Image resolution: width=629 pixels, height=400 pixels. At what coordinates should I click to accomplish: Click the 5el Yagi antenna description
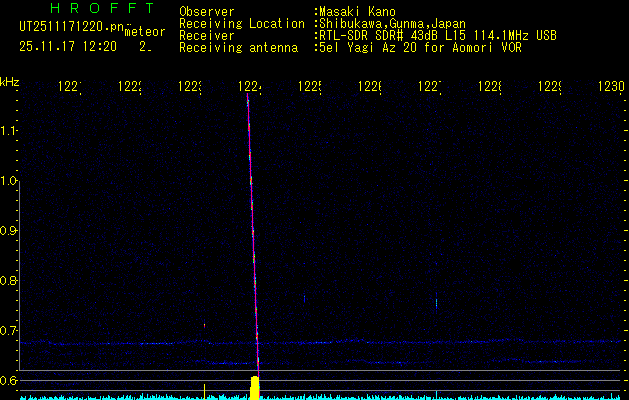coord(416,47)
